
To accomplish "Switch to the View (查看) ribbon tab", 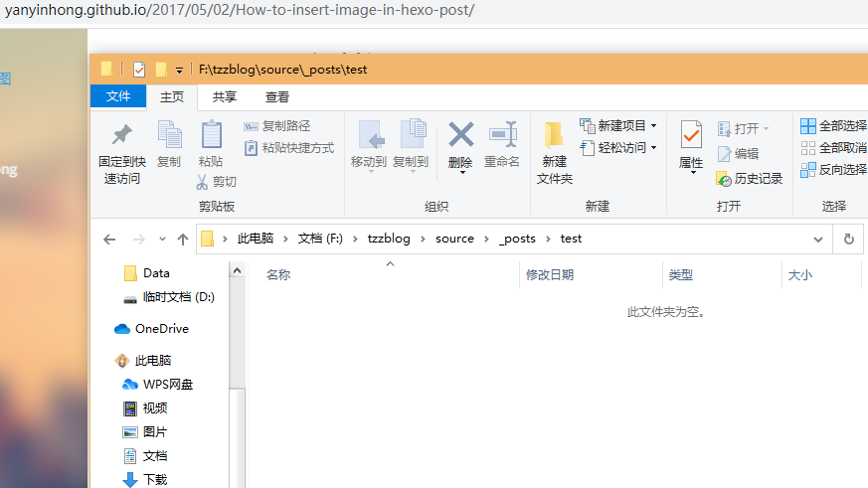I will tap(277, 96).
